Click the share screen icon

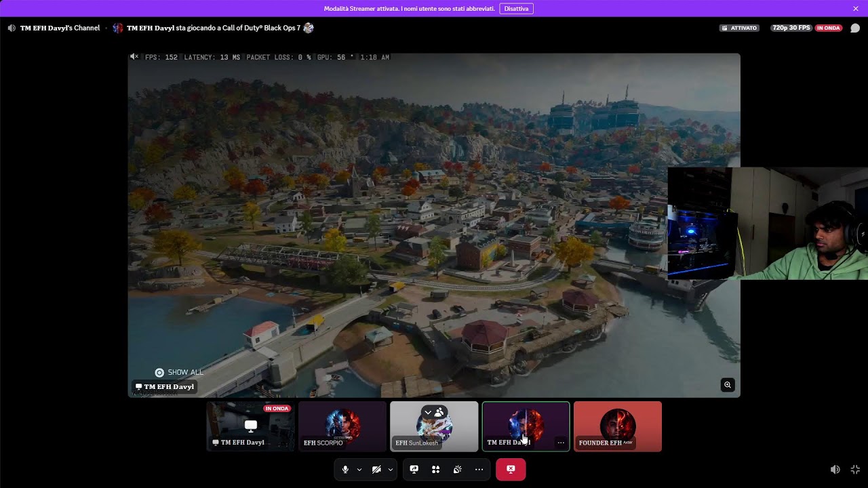point(414,469)
